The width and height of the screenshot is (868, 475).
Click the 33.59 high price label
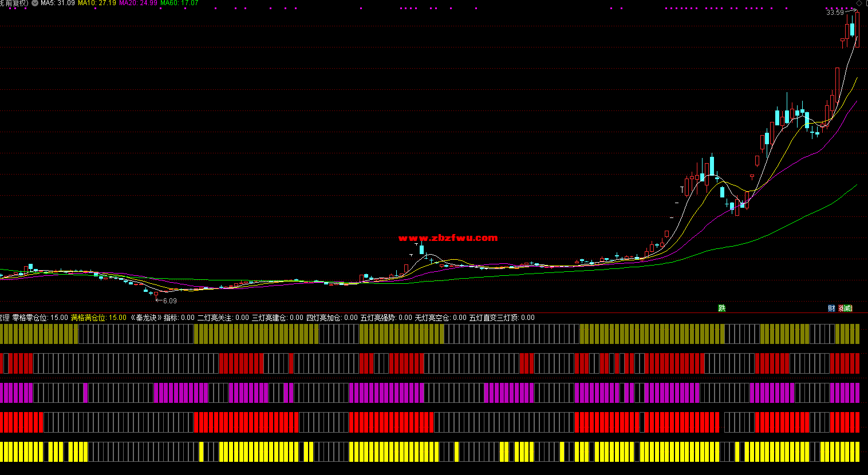pyautogui.click(x=835, y=13)
